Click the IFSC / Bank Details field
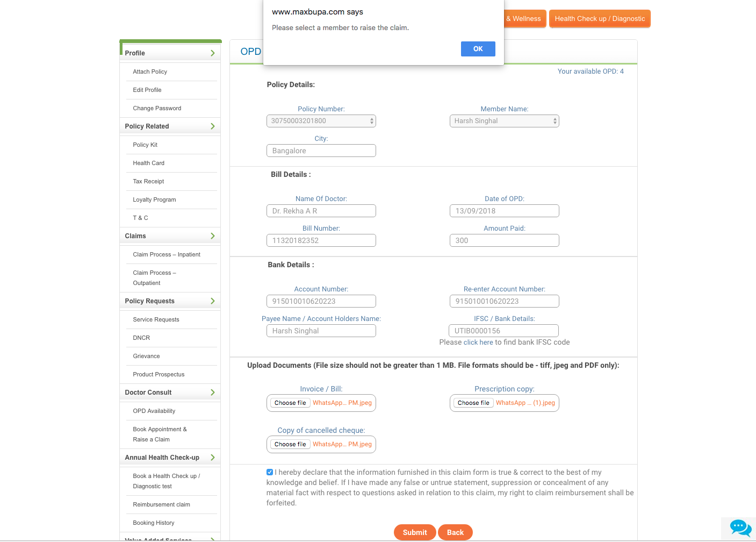Image resolution: width=756 pixels, height=542 pixels. 503,331
